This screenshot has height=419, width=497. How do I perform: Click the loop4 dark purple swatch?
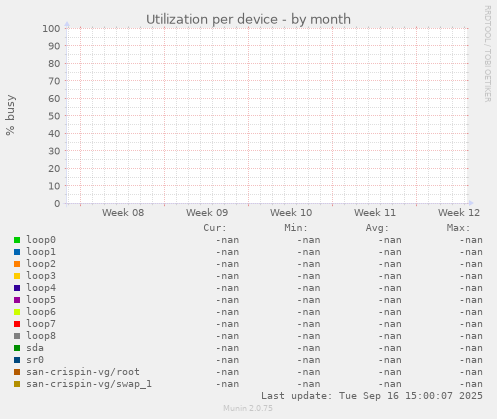coord(17,288)
